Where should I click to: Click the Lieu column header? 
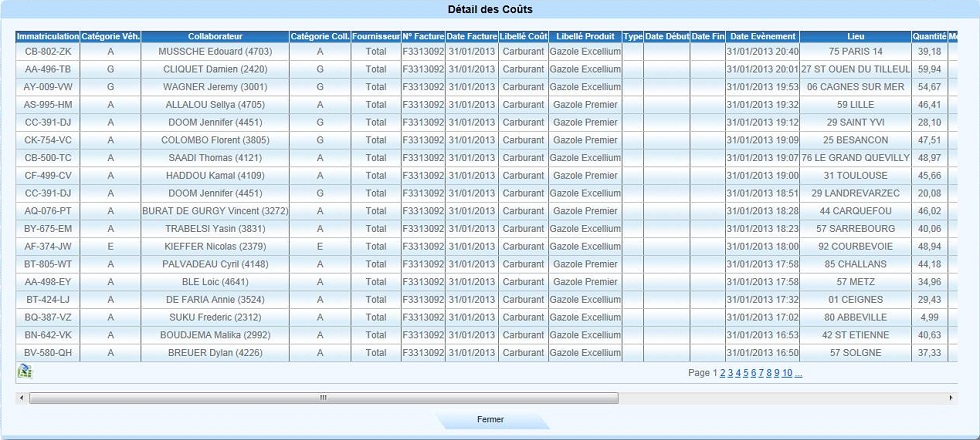855,37
